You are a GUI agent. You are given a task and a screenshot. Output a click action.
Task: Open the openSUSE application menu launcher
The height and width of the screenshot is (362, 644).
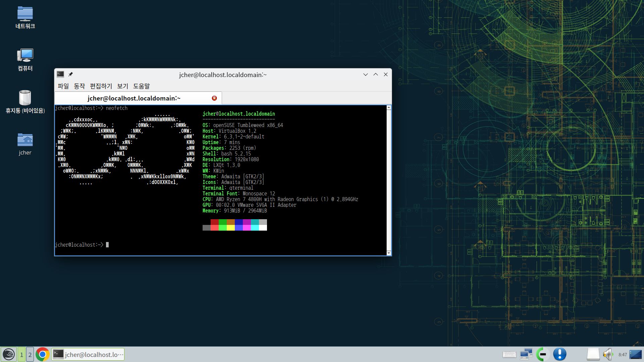8,354
